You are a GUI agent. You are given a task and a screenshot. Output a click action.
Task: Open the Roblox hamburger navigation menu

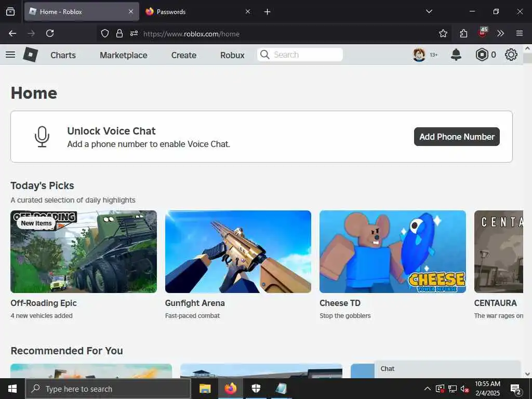[x=10, y=55]
